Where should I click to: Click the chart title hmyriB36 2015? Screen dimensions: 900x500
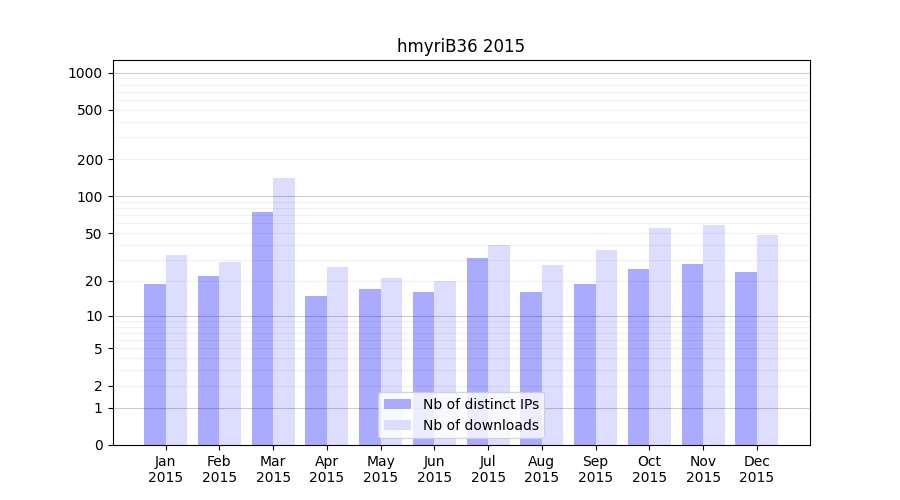click(460, 46)
